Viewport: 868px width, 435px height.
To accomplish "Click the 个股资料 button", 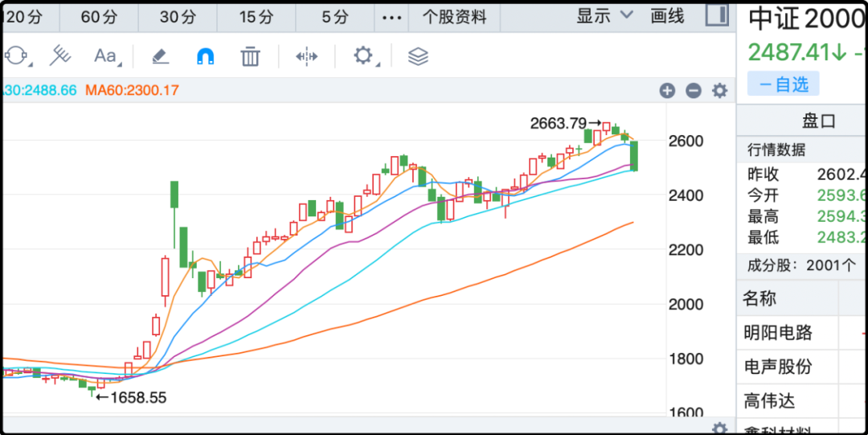I will 455,17.
